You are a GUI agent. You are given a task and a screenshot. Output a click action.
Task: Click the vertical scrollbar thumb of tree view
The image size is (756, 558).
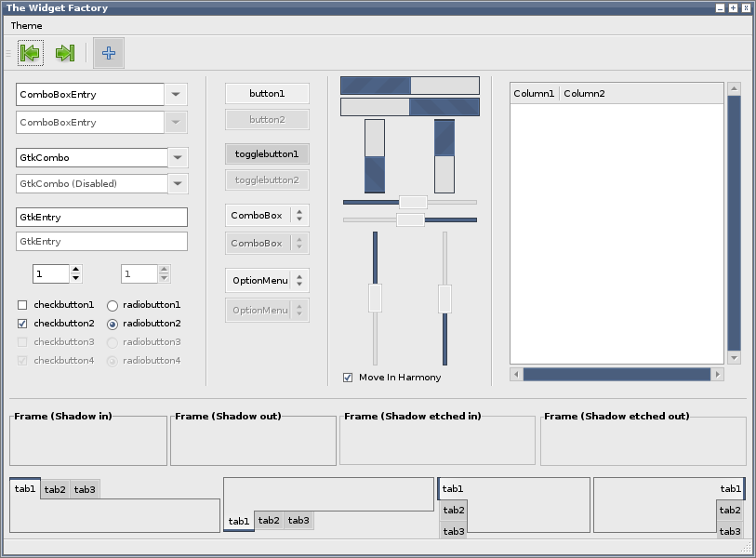734,223
